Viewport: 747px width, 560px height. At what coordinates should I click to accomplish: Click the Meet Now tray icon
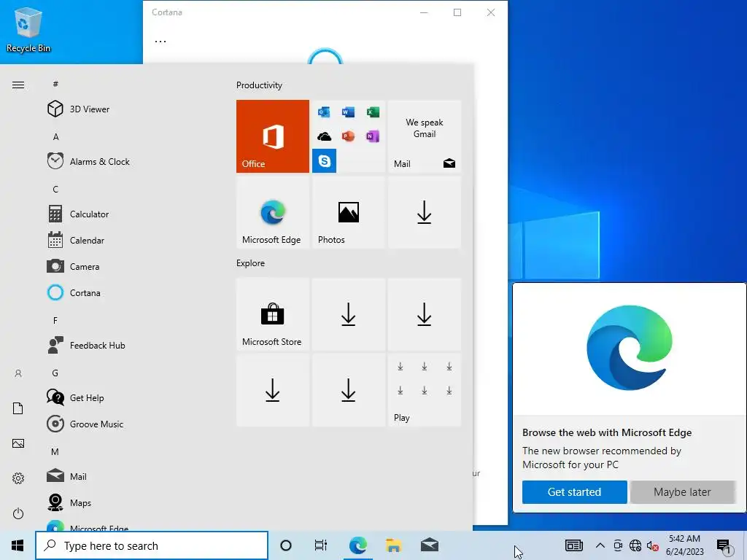pos(618,545)
